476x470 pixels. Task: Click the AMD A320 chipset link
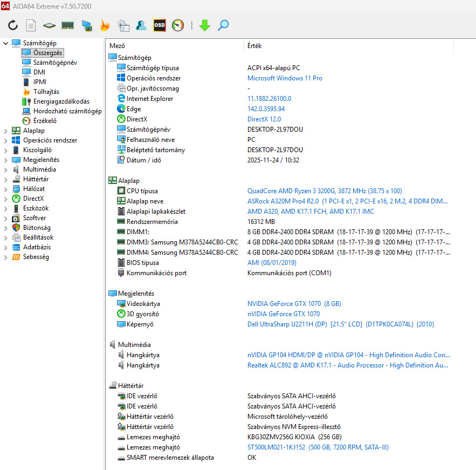coord(311,212)
